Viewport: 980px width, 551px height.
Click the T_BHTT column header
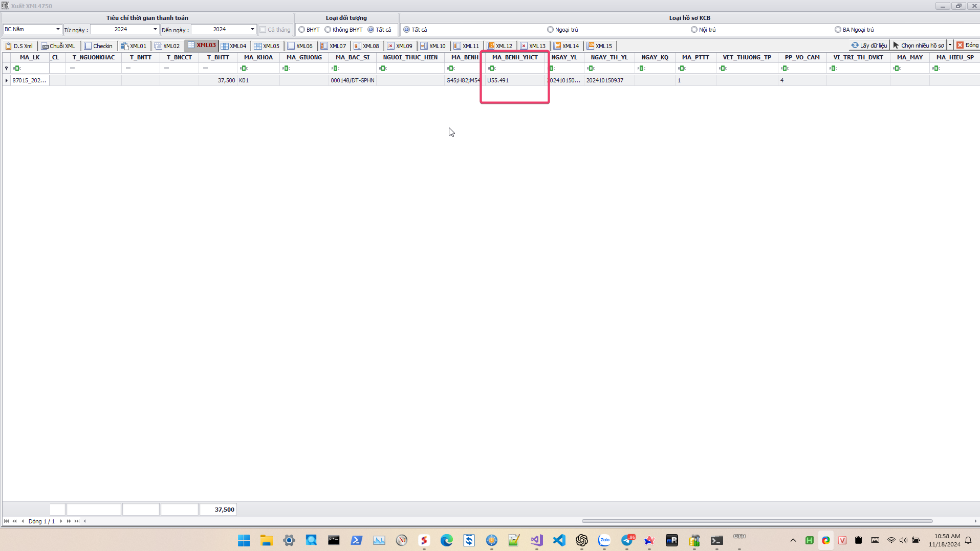[x=218, y=57]
